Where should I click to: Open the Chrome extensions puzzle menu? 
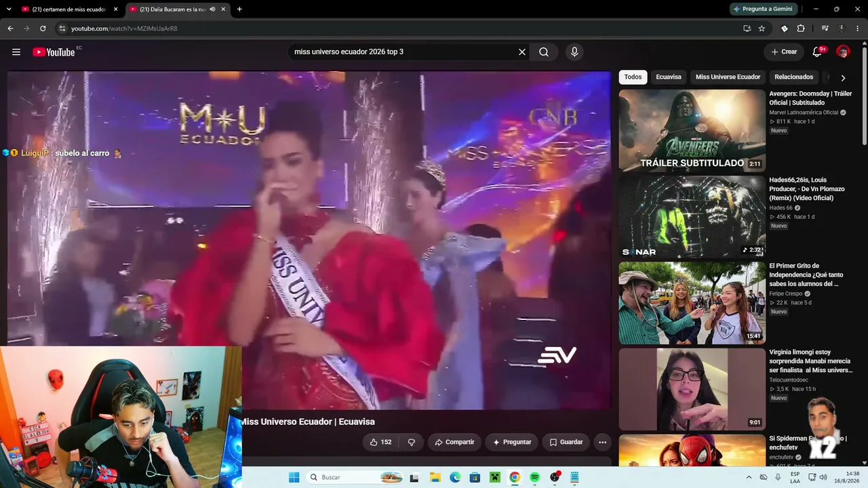click(801, 28)
